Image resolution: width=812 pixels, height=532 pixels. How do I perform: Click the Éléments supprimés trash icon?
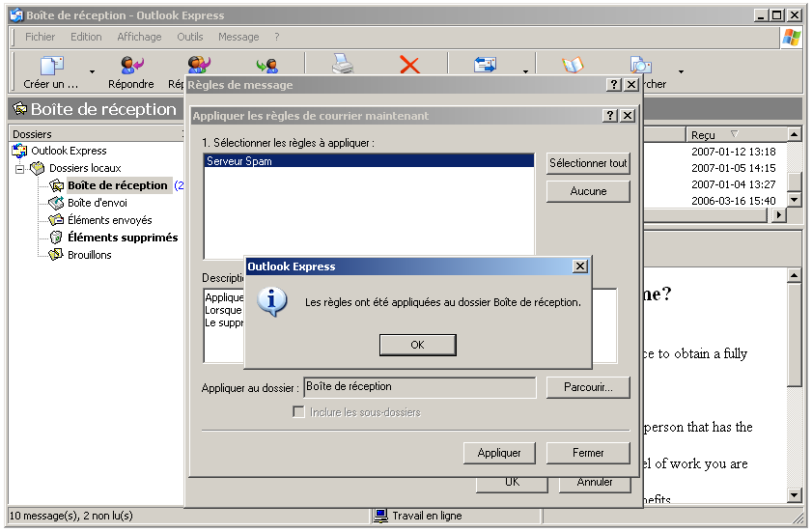pyautogui.click(x=56, y=238)
